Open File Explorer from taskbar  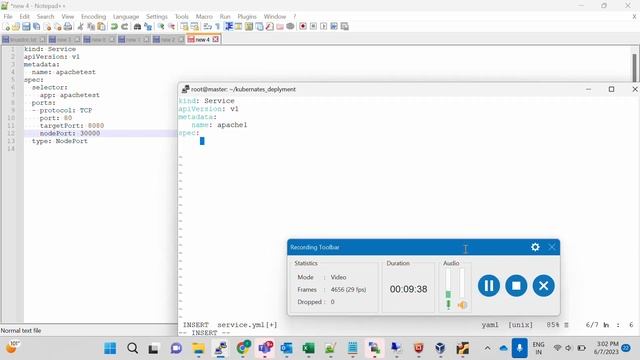click(199, 348)
